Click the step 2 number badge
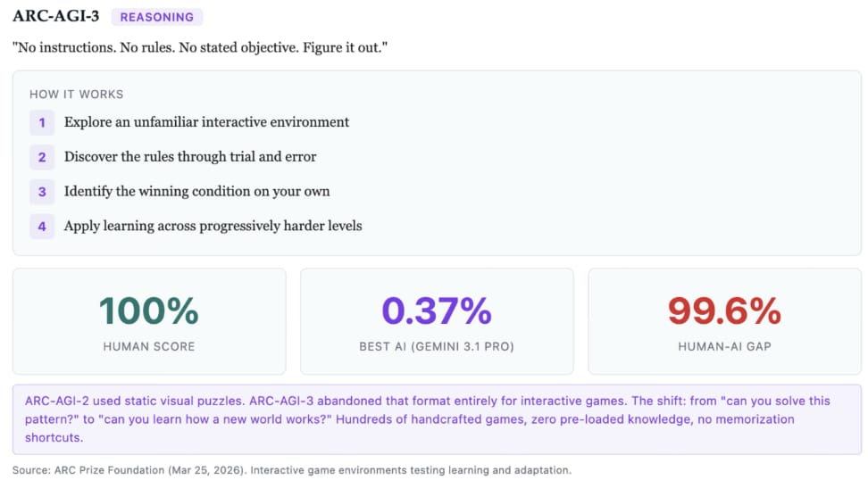This screenshot has height=480, width=868. pos(42,157)
